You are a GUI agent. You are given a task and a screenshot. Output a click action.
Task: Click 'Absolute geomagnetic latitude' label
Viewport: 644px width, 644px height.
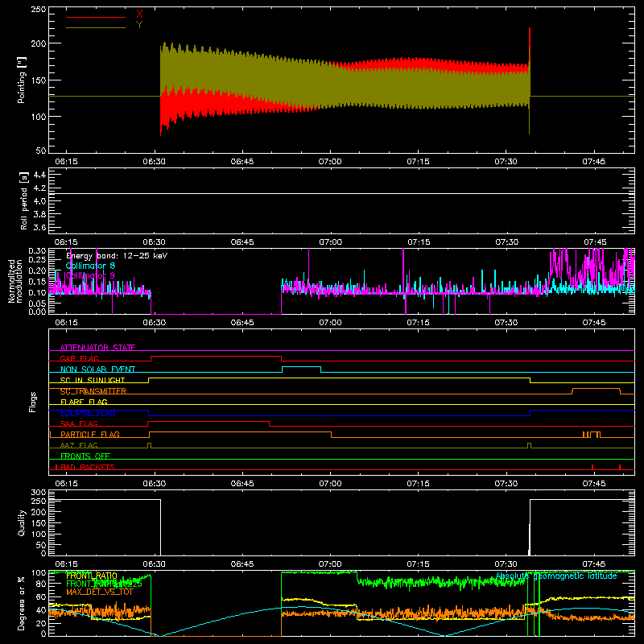click(x=556, y=576)
